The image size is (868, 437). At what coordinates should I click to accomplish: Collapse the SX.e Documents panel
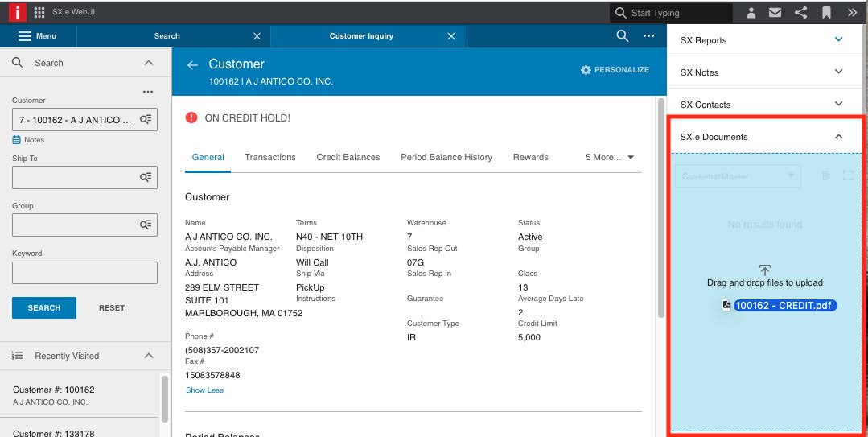[838, 136]
